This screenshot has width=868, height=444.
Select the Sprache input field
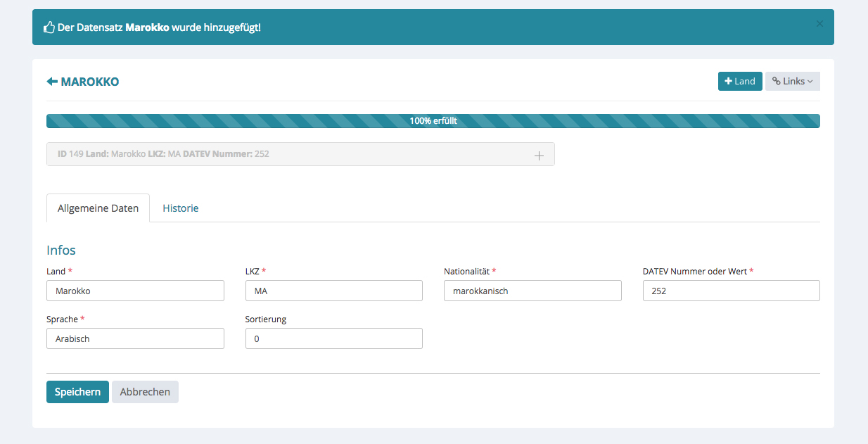click(135, 338)
